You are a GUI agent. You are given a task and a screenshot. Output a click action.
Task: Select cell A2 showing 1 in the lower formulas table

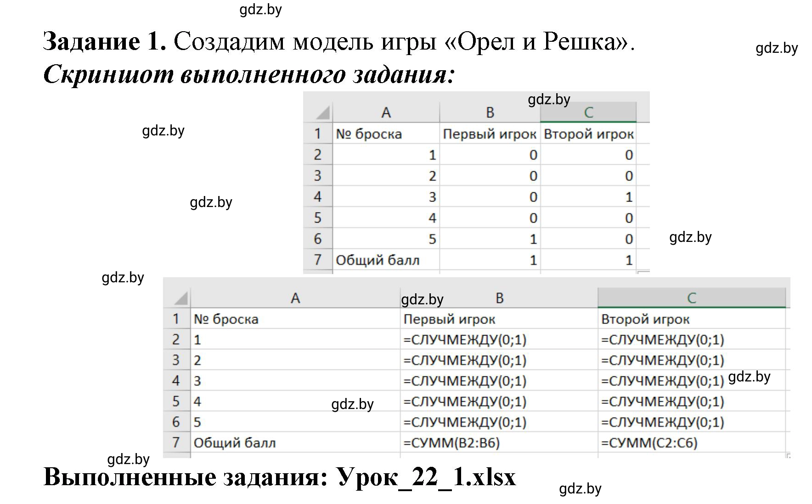295,339
